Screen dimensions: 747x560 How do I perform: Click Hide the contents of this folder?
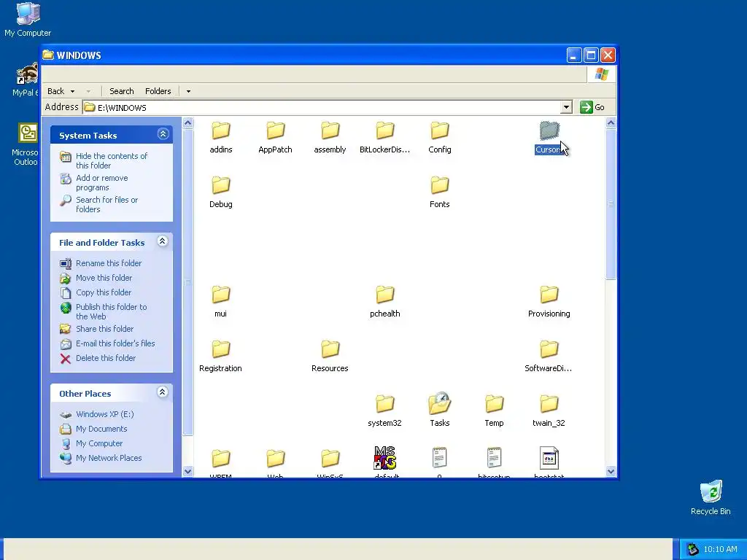[112, 160]
